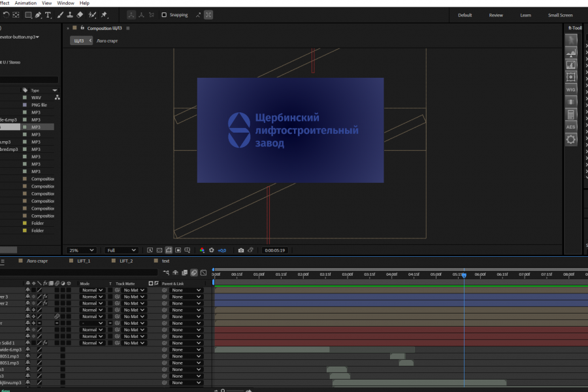The height and width of the screenshot is (392, 588).
Task: Open Mode dropdown for Solid 1 layer
Action: coord(92,343)
